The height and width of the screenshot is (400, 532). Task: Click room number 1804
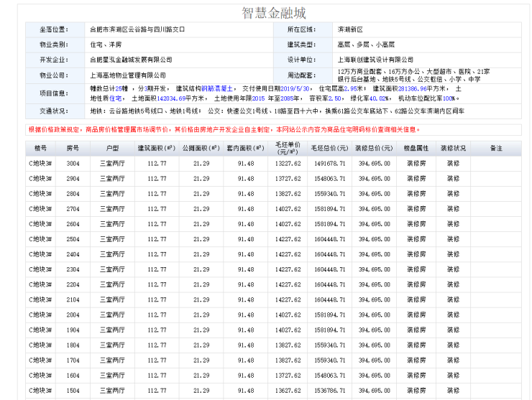tap(73, 345)
